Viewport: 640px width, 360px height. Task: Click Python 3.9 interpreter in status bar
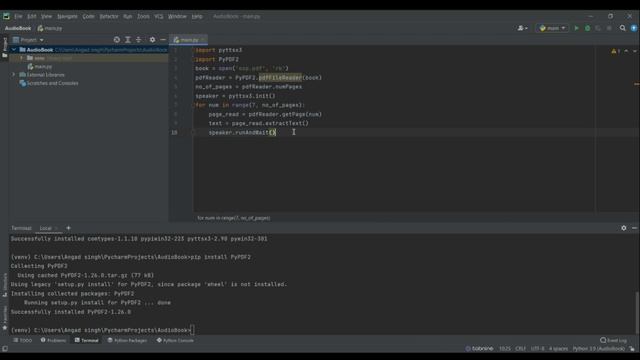[599, 349]
